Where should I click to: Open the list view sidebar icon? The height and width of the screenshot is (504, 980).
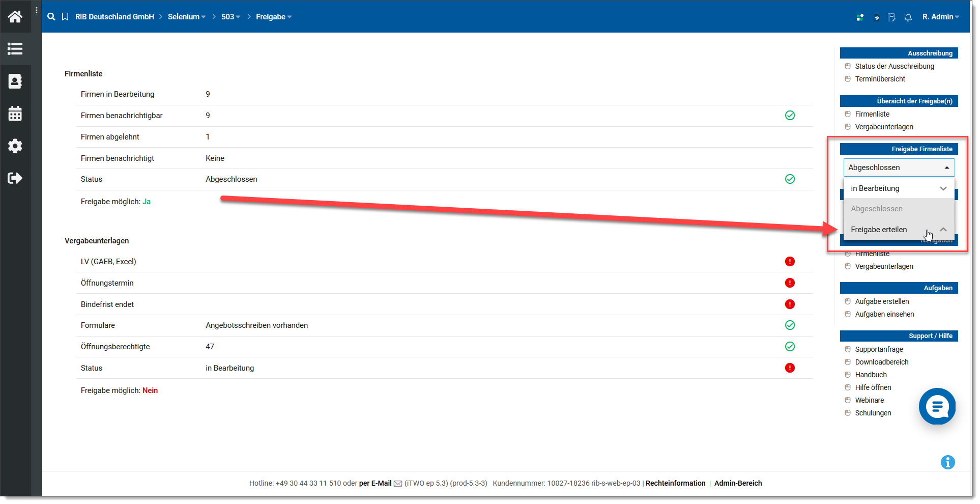15,49
